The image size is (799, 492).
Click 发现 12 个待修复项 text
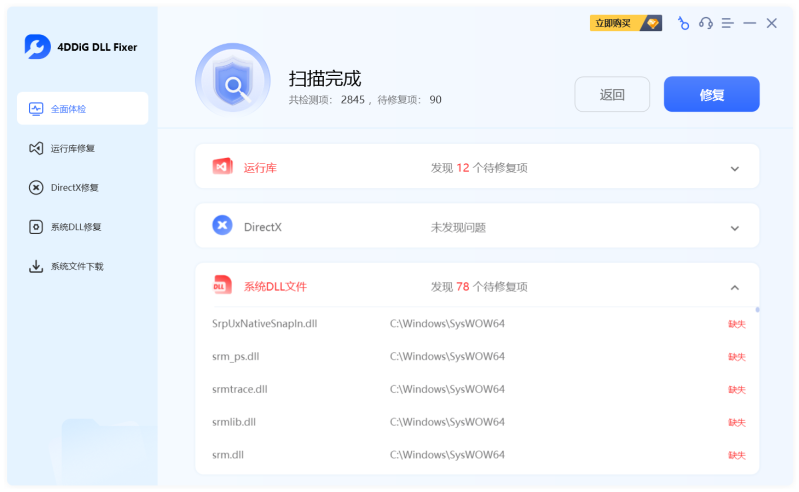479,168
